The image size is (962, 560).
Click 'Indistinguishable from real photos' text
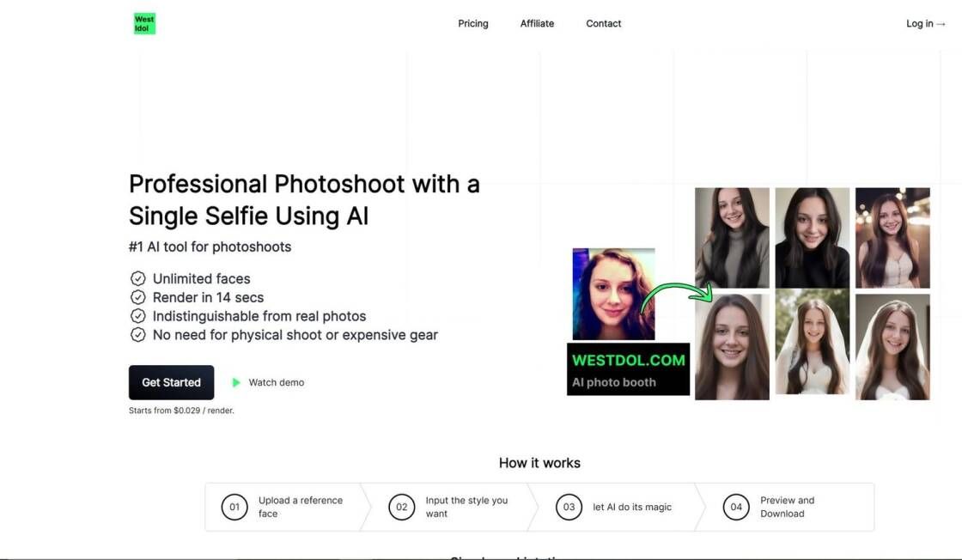click(259, 316)
